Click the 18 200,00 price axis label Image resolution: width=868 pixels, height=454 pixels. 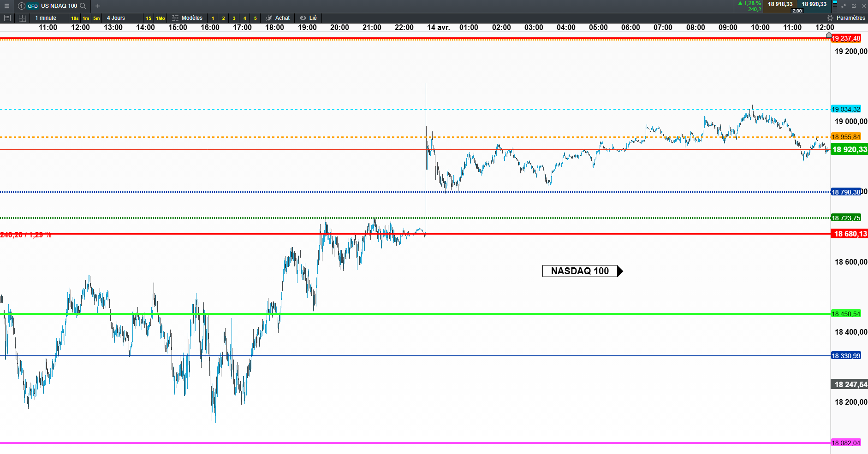(x=851, y=402)
